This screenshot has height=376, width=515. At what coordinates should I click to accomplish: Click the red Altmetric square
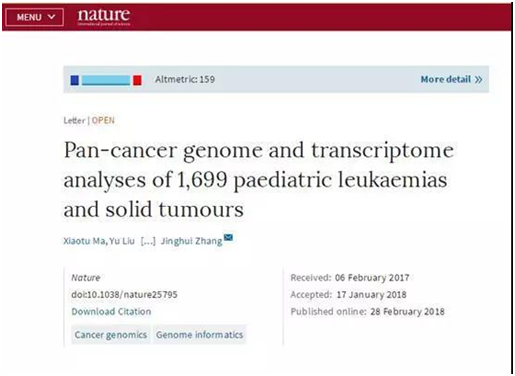[137, 80]
